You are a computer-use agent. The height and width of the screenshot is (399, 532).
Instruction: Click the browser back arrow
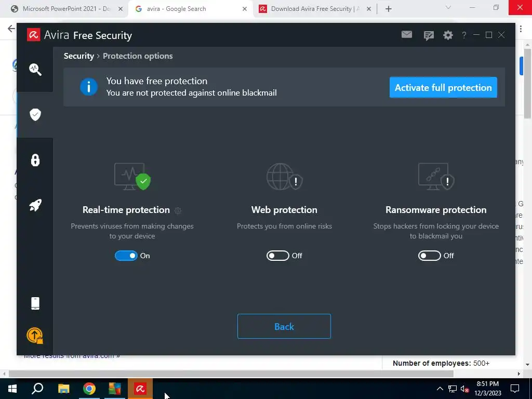(x=11, y=29)
